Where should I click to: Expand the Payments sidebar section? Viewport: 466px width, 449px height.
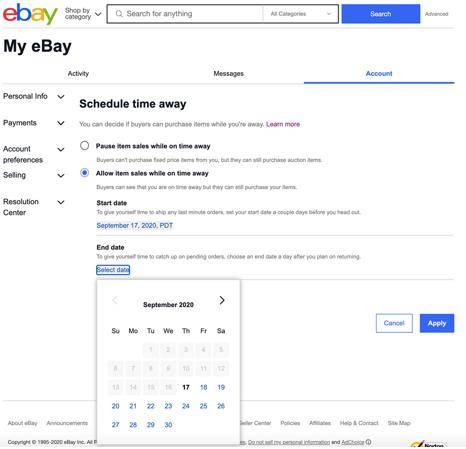[x=61, y=123]
